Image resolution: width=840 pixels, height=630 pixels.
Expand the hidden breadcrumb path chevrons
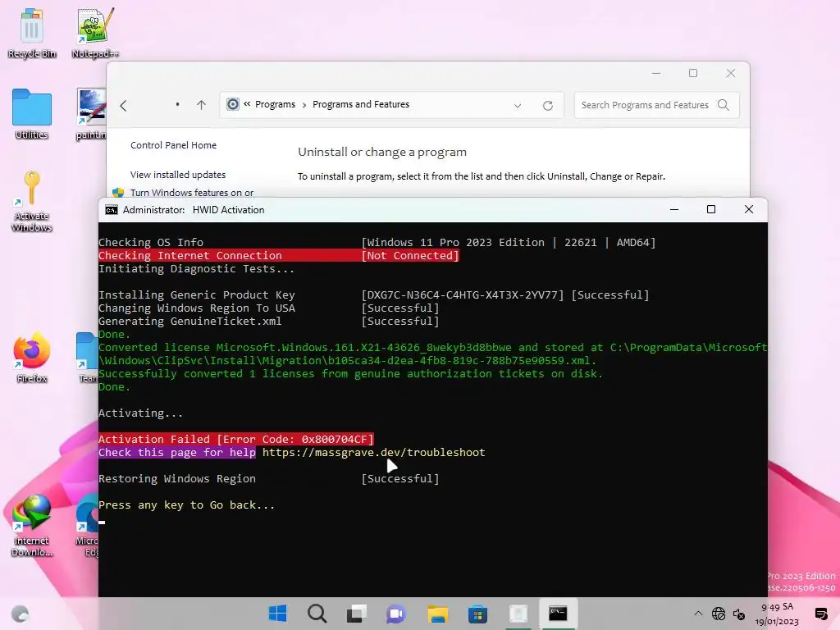coord(247,104)
